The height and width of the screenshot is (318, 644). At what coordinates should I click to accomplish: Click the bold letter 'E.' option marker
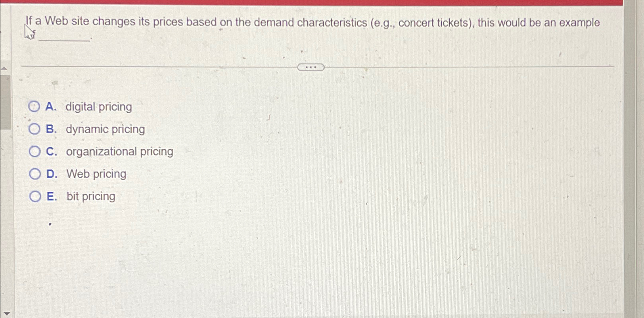coord(52,196)
